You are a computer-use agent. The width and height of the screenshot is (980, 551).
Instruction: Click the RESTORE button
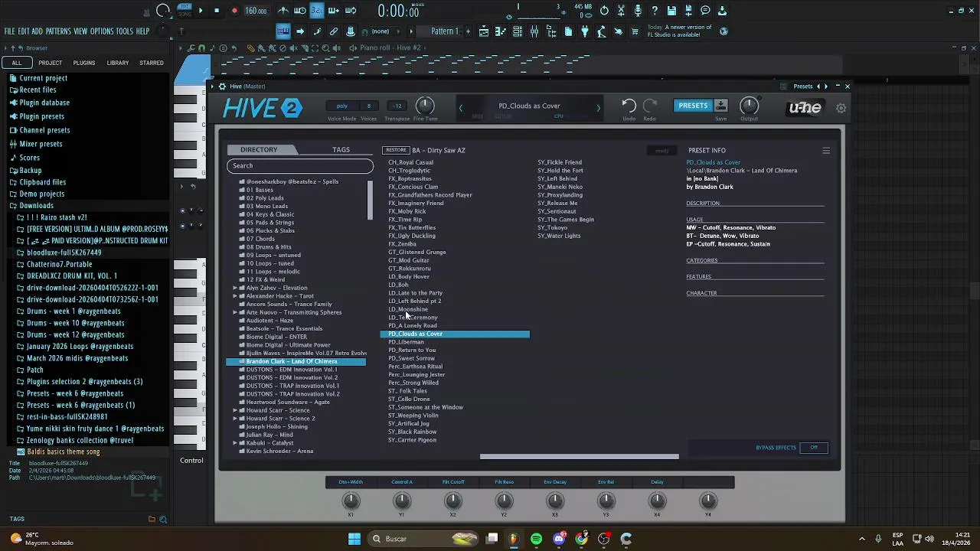point(396,150)
